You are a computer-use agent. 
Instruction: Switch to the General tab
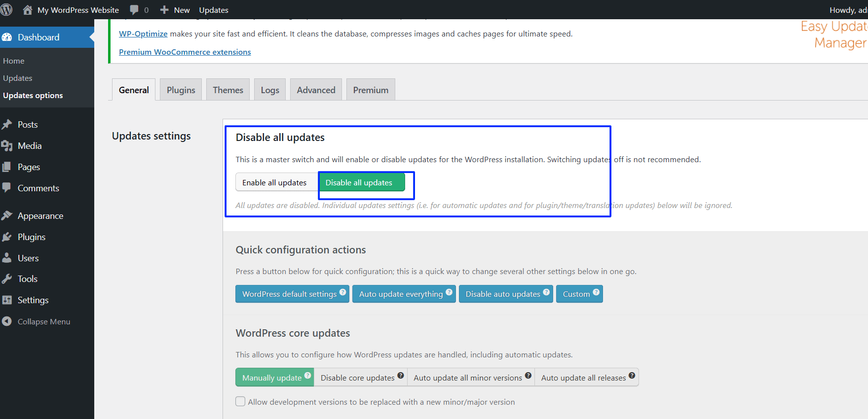tap(134, 90)
